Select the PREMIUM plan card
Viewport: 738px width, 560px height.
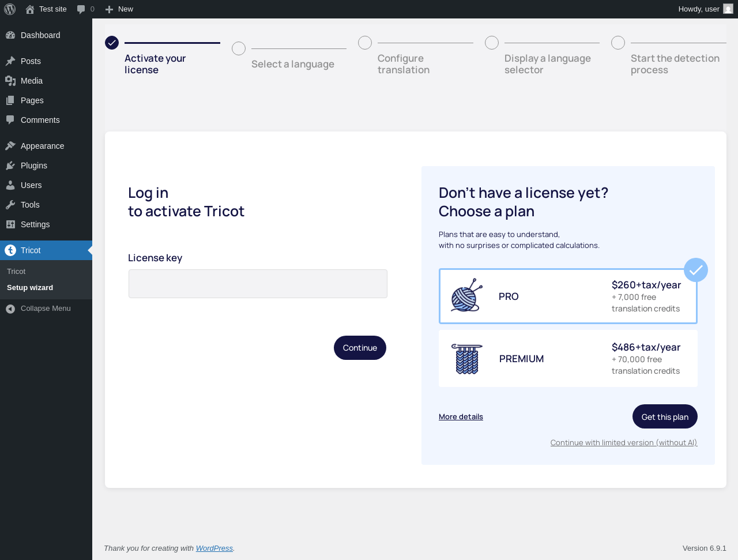tap(568, 359)
